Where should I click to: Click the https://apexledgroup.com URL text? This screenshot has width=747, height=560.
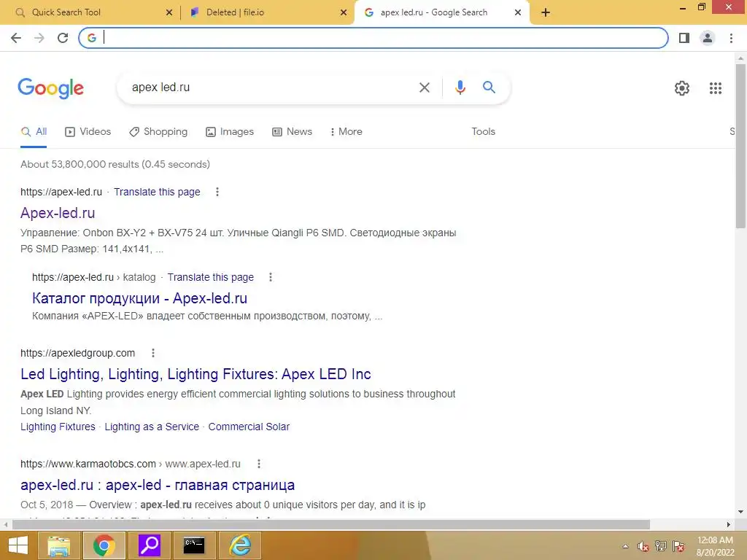(x=77, y=353)
